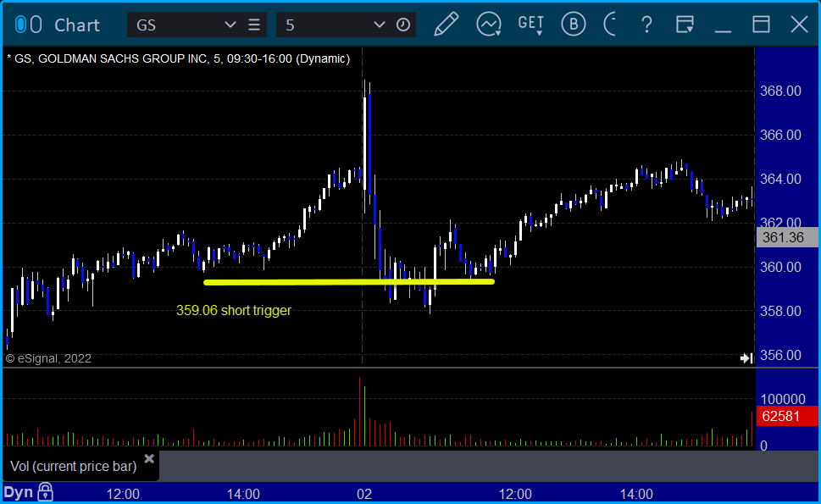The image size is (821, 504).
Task: Open help with the question mark icon
Action: pyautogui.click(x=646, y=24)
